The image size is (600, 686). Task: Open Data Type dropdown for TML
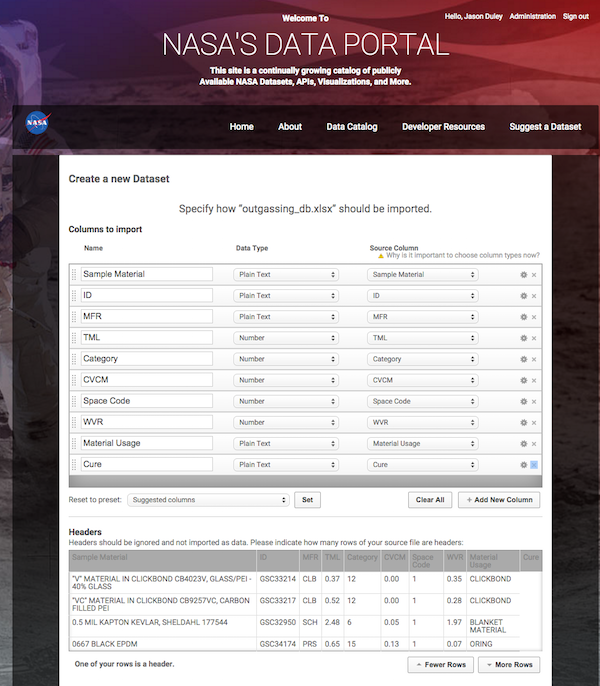pos(286,338)
